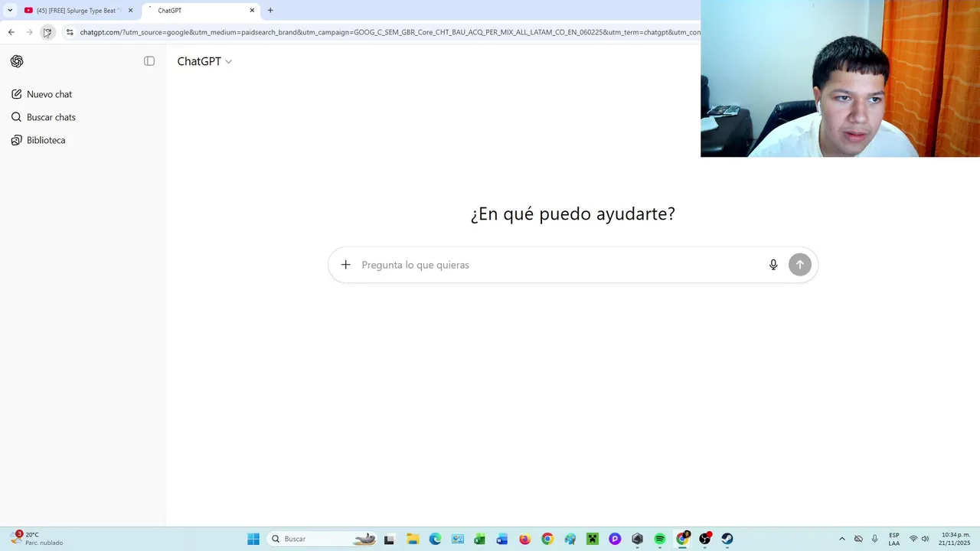Launch Firefox from the taskbar

tap(524, 539)
